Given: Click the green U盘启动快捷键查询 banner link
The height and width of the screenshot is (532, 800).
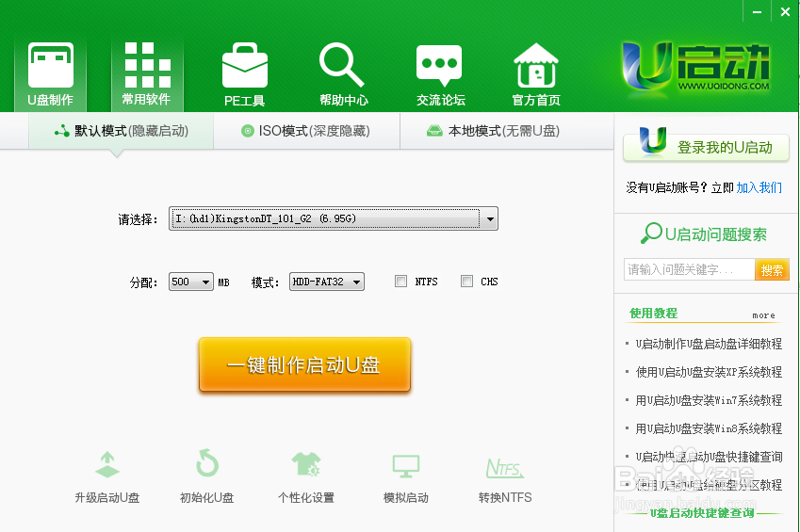Looking at the screenshot, I should click(702, 513).
